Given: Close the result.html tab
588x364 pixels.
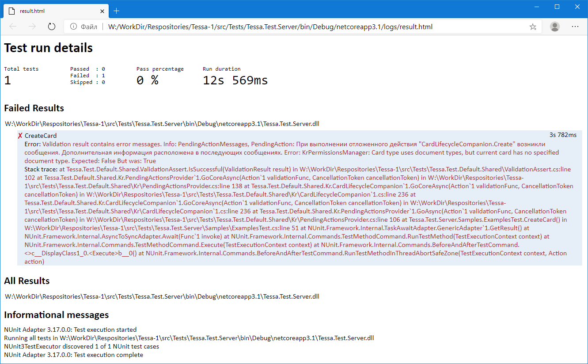Looking at the screenshot, I should pos(102,11).
